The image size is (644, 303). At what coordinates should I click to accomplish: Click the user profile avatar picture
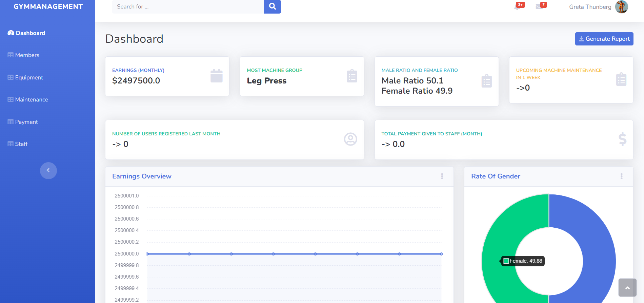click(x=622, y=7)
